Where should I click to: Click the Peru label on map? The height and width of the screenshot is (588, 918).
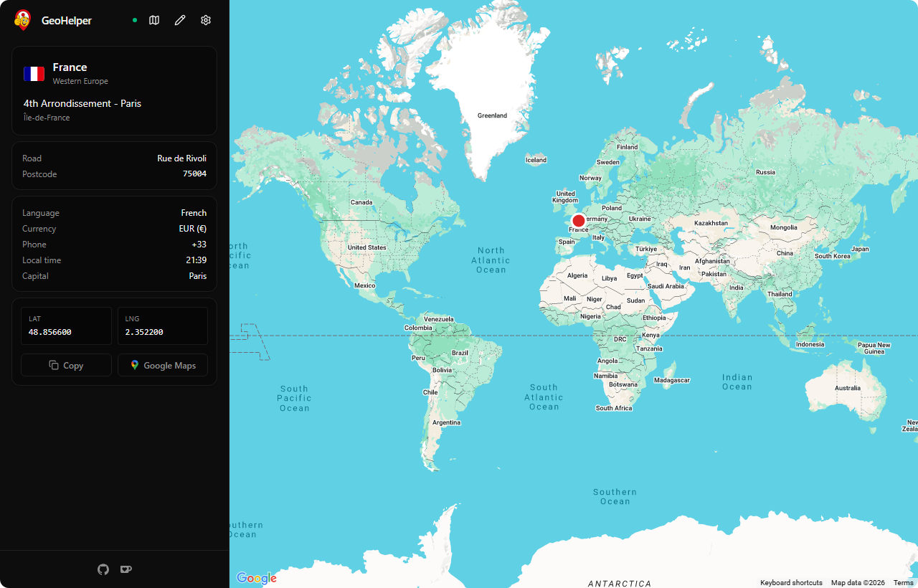418,357
